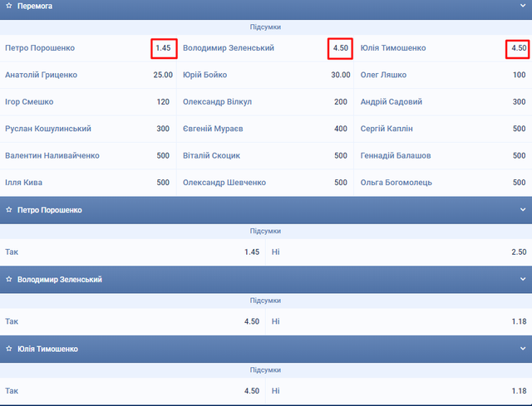Select Петро Порошенко to win at 1.45

[x=163, y=48]
